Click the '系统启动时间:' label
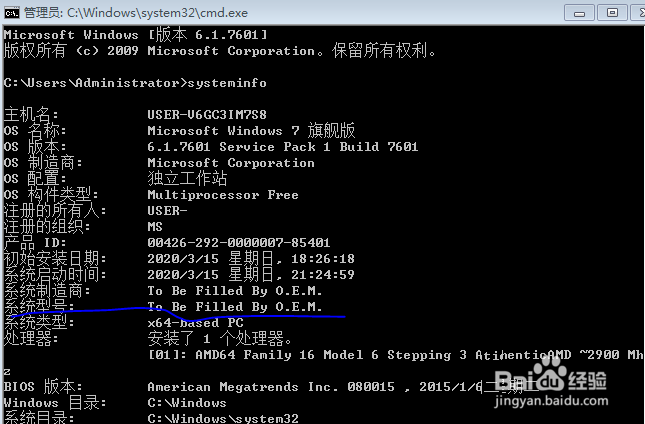The height and width of the screenshot is (424, 645). 55,275
